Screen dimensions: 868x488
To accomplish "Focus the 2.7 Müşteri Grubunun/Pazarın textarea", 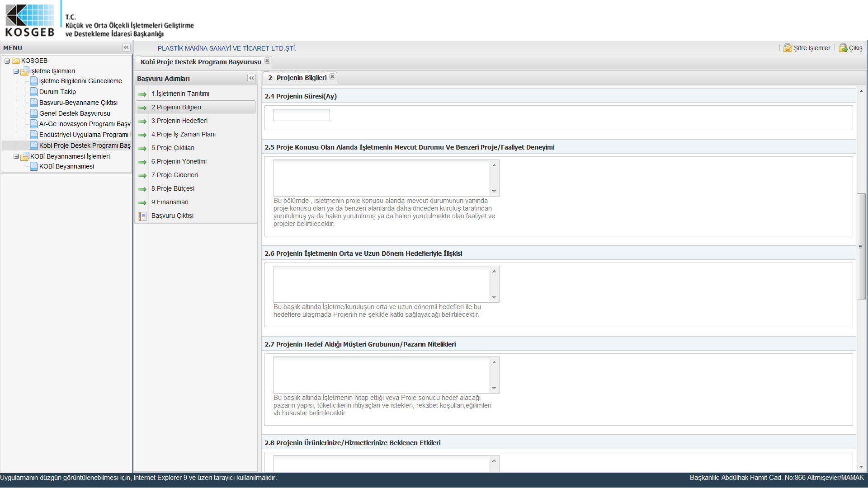I will coord(382,375).
